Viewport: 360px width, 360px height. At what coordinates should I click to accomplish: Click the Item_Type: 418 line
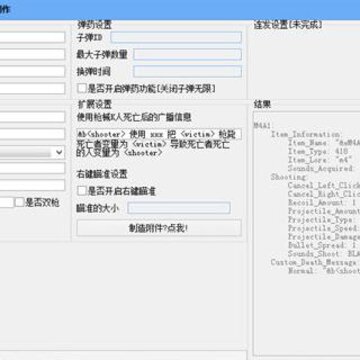(x=318, y=151)
